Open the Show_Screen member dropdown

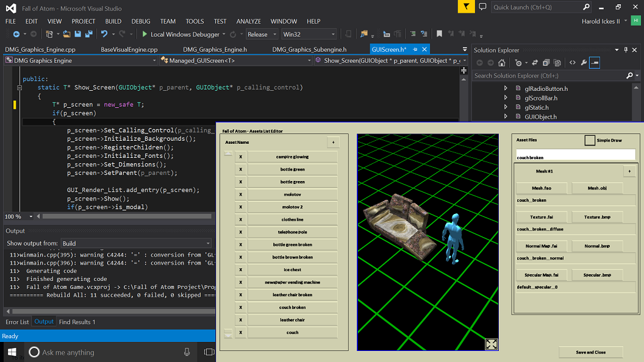392,60
